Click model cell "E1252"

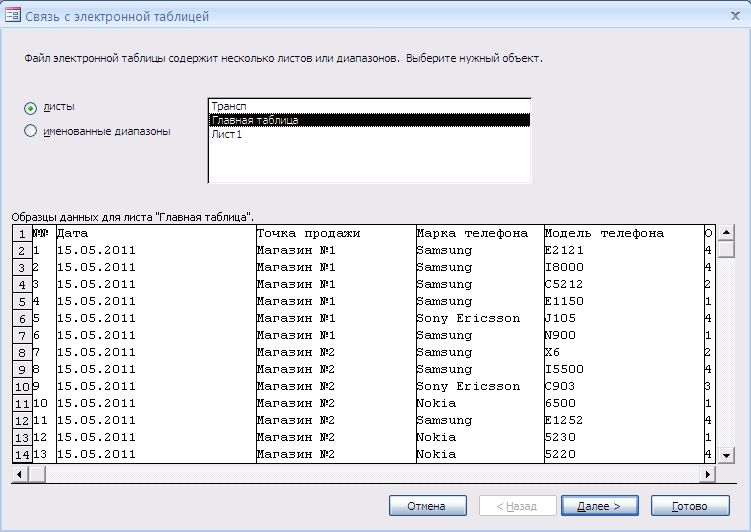pos(624,420)
